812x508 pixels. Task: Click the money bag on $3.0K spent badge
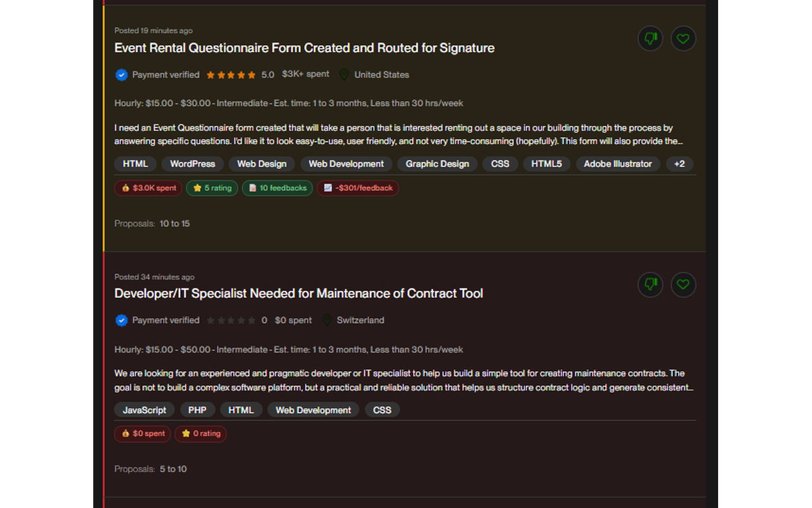pyautogui.click(x=124, y=188)
